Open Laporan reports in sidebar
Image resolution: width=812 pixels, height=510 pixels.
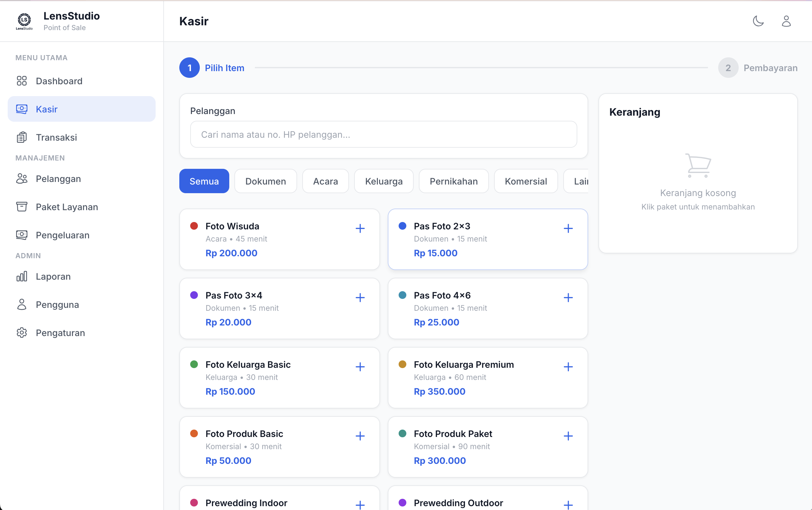point(53,276)
